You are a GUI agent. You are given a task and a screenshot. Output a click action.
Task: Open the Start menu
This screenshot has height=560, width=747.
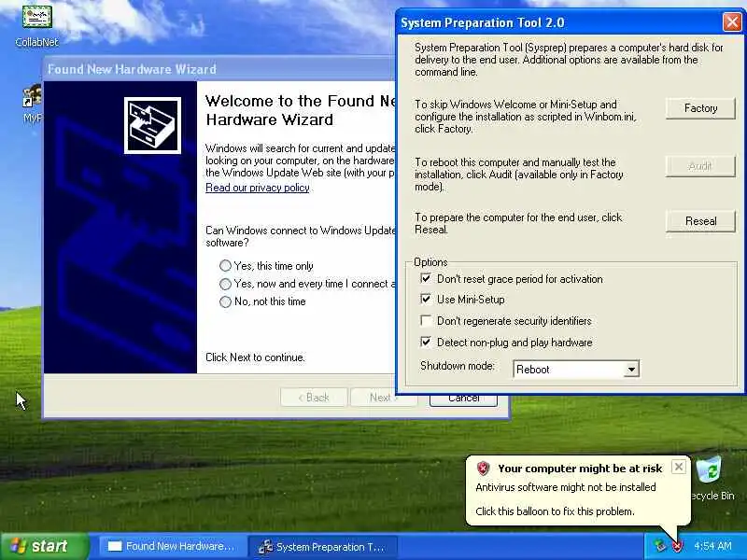[45, 546]
